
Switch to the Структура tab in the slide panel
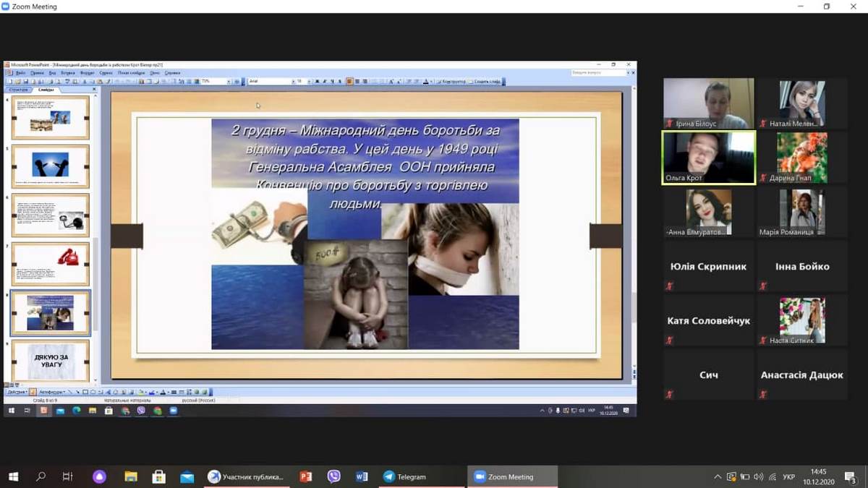19,90
